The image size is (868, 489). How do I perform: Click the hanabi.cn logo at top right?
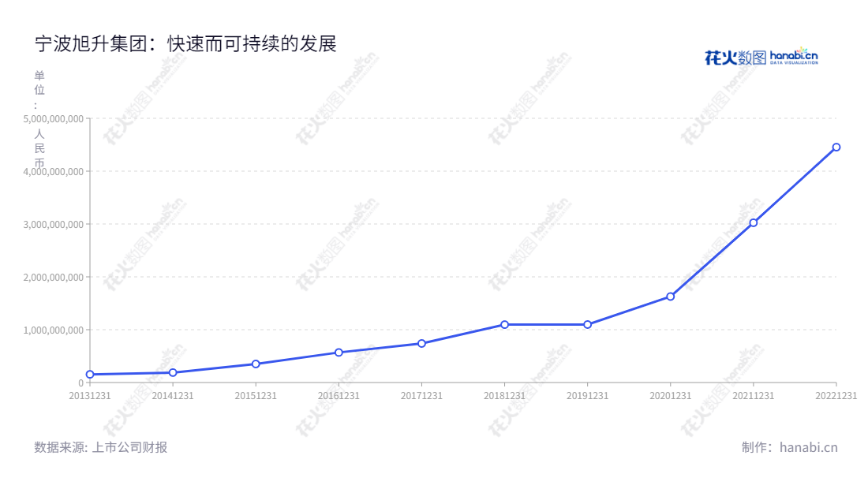(761, 57)
